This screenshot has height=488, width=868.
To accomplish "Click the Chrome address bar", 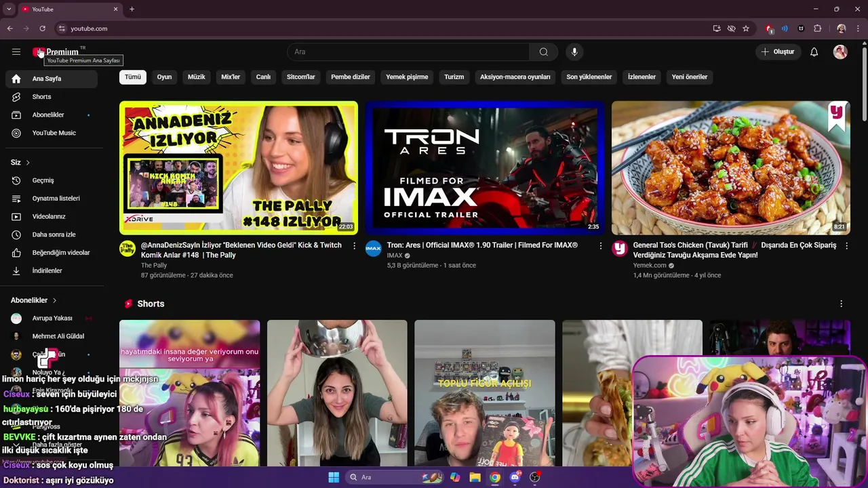I will 380,28.
